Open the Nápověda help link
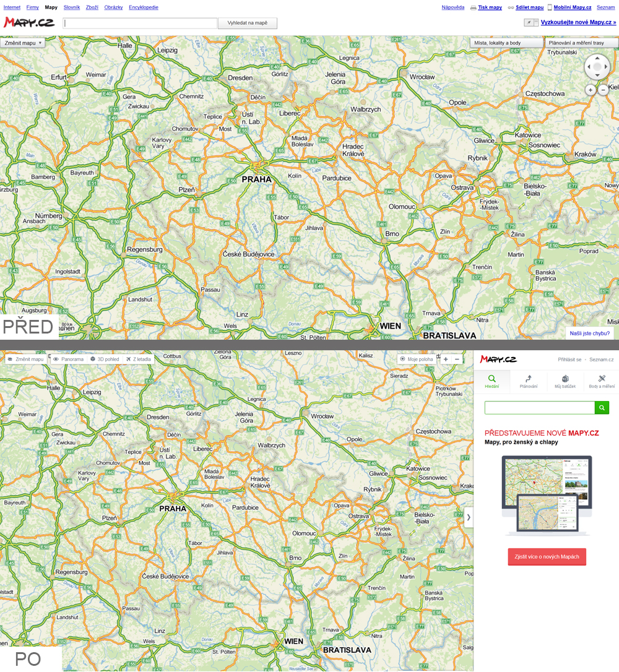 pos(453,7)
